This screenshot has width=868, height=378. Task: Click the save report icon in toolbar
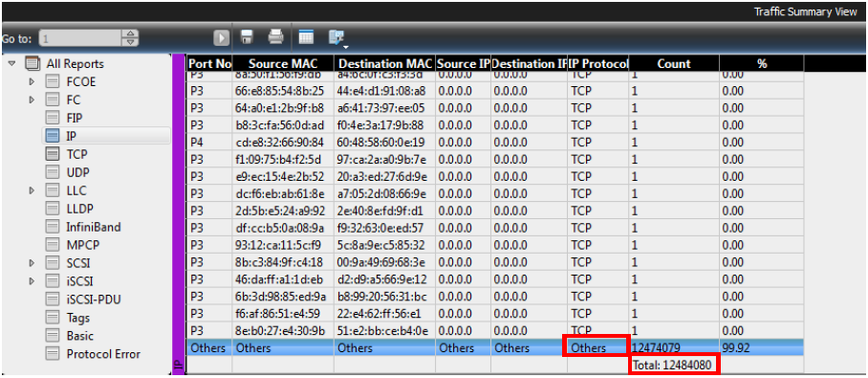247,37
